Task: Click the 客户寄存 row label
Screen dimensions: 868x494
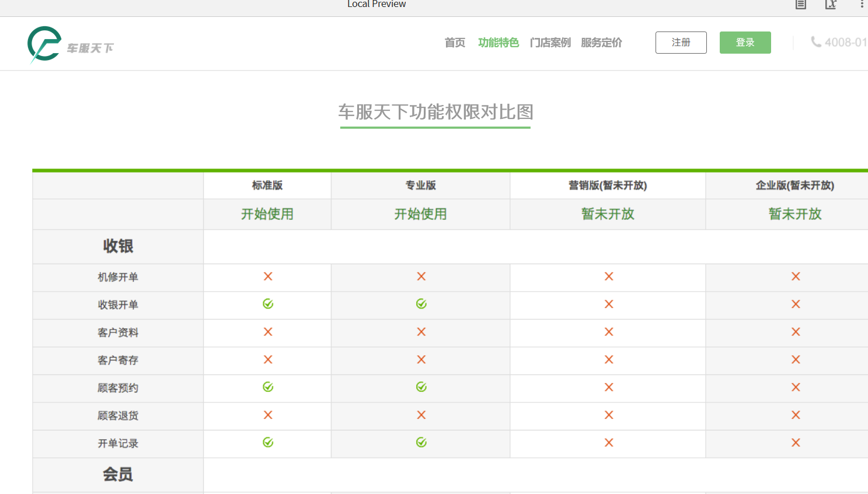Action: 118,360
